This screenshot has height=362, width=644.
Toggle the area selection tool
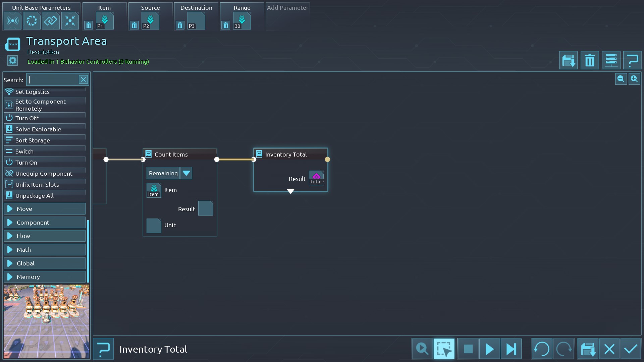coord(444,349)
